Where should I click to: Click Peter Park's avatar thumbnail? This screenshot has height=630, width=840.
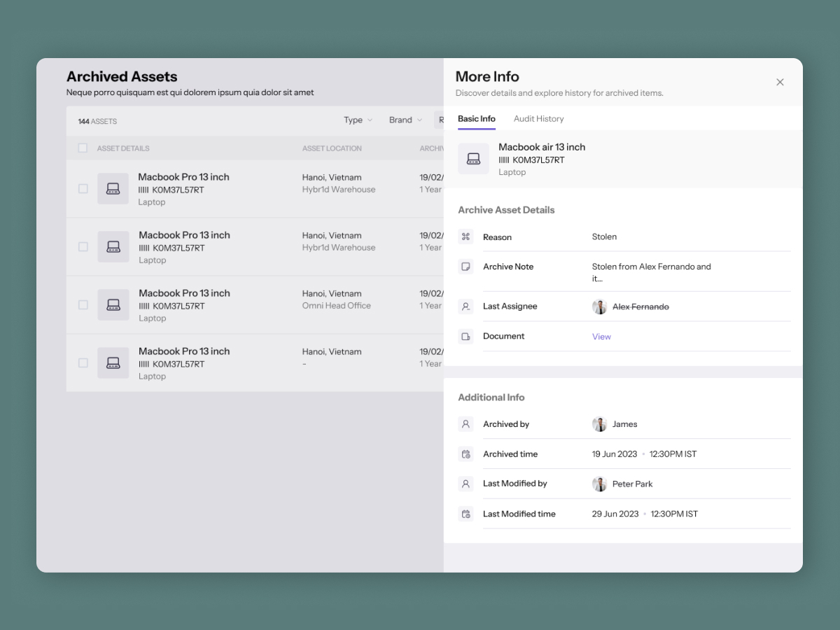[599, 484]
